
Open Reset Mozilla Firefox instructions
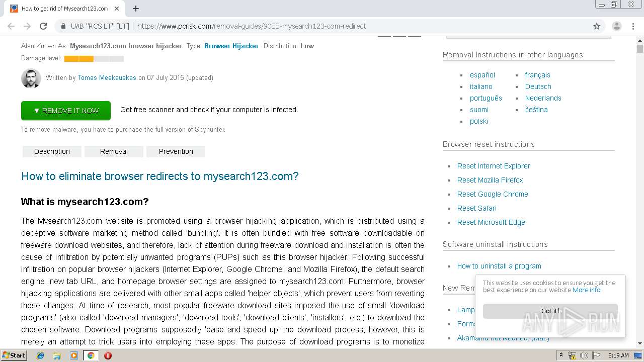[490, 180]
